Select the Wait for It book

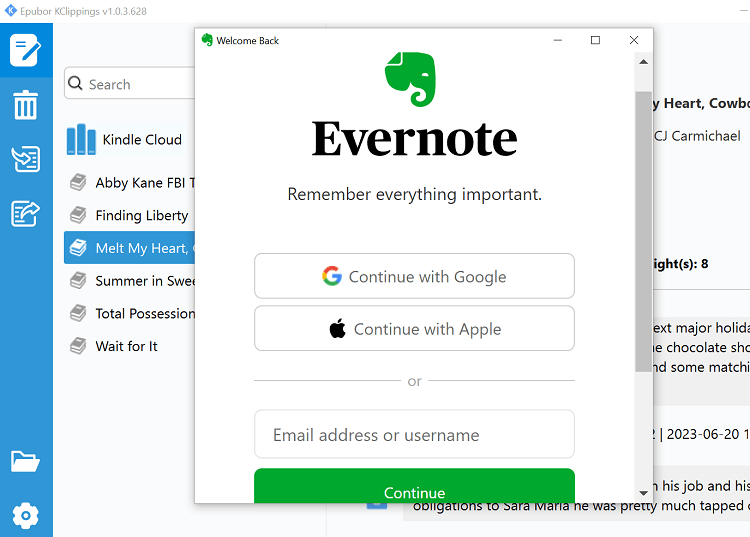129,346
